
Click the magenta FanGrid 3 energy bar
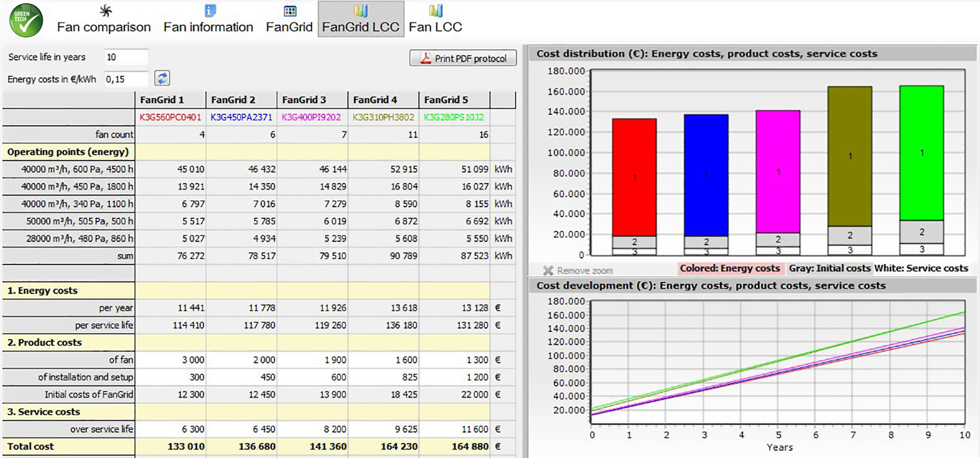778,171
